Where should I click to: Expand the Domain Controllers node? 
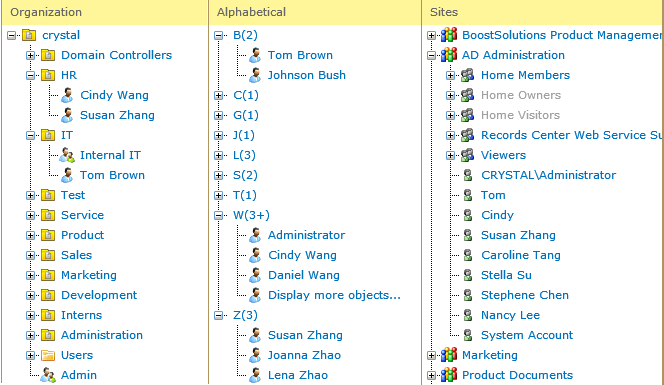pyautogui.click(x=30, y=55)
